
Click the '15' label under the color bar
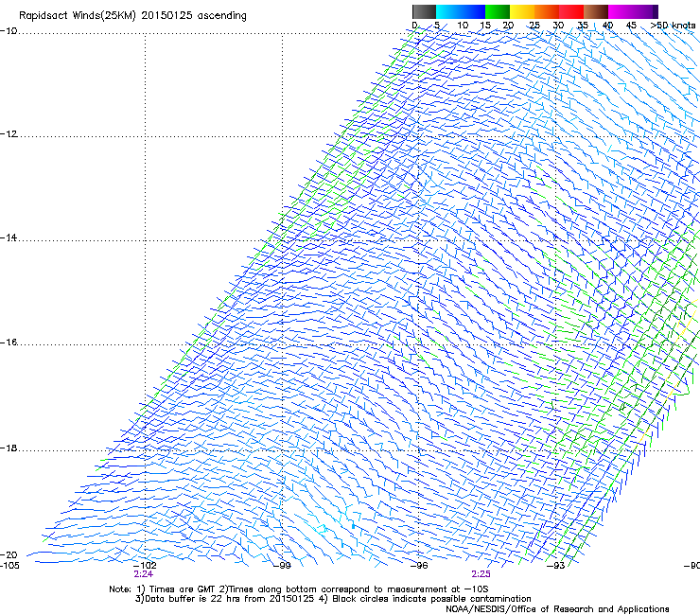tap(485, 26)
